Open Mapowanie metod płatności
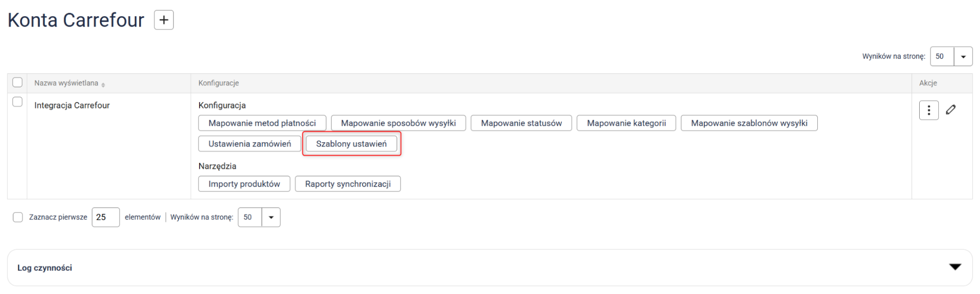The image size is (980, 294). [x=262, y=123]
